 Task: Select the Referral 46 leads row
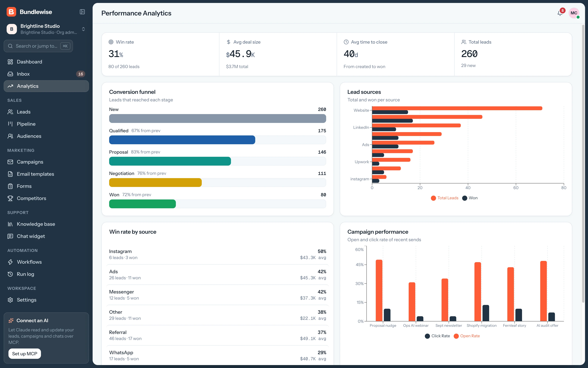(217, 335)
